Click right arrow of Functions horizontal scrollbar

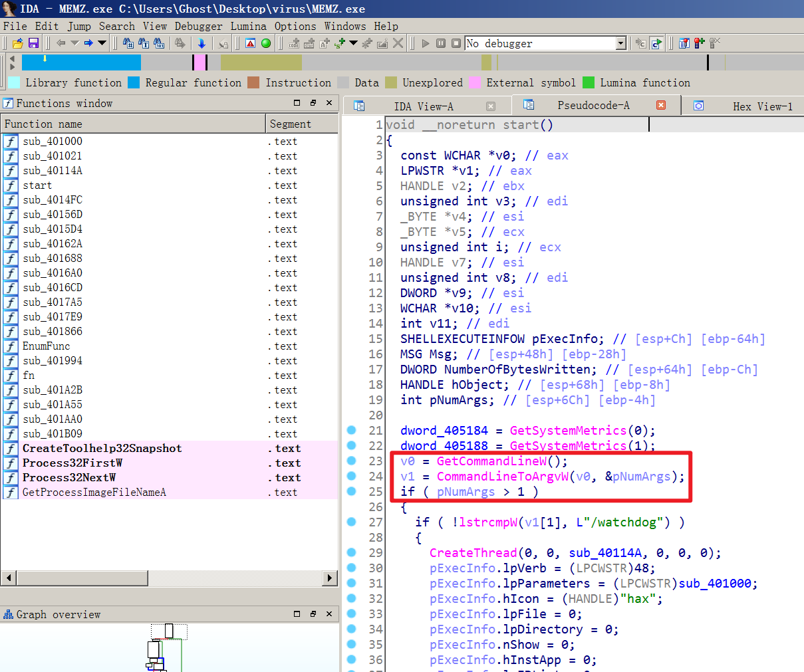tap(330, 578)
